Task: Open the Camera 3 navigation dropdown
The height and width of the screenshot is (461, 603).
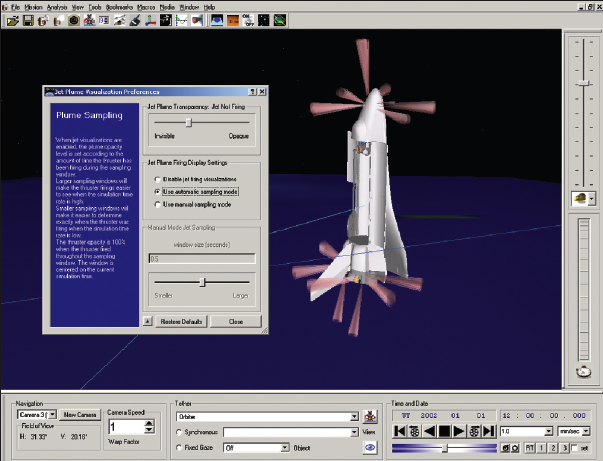Action: [53, 414]
